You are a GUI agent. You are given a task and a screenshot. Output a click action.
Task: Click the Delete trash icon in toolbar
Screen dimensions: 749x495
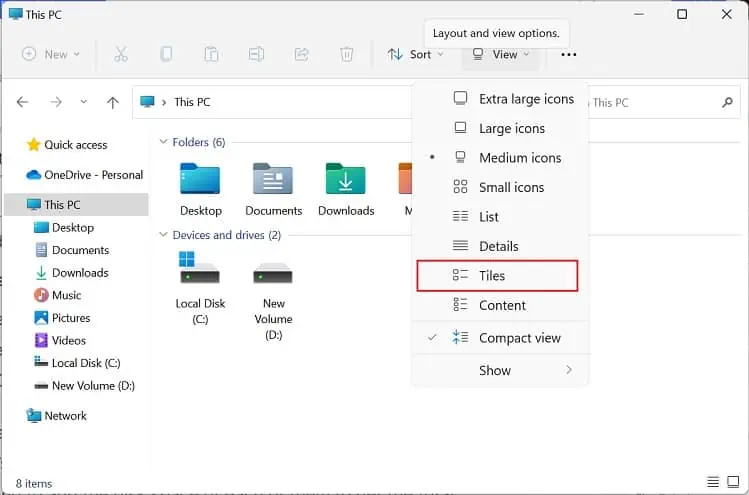pyautogui.click(x=346, y=54)
